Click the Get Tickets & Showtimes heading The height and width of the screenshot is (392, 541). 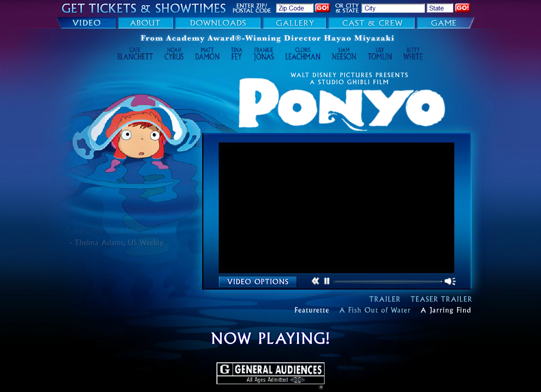pyautogui.click(x=144, y=8)
